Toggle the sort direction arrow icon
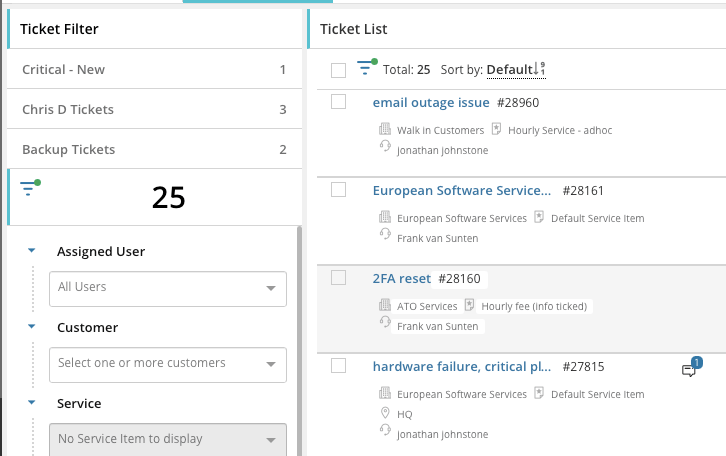The height and width of the screenshot is (456, 726). pyautogui.click(x=540, y=69)
